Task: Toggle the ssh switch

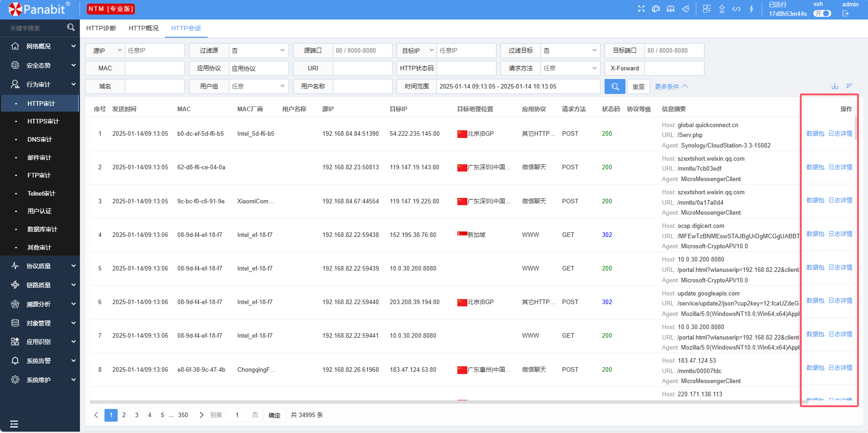Action: pyautogui.click(x=822, y=14)
